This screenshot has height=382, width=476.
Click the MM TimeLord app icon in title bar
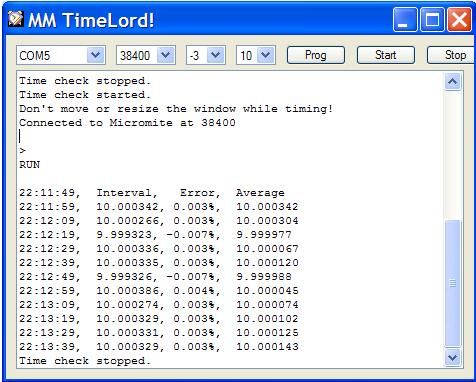pyautogui.click(x=16, y=19)
